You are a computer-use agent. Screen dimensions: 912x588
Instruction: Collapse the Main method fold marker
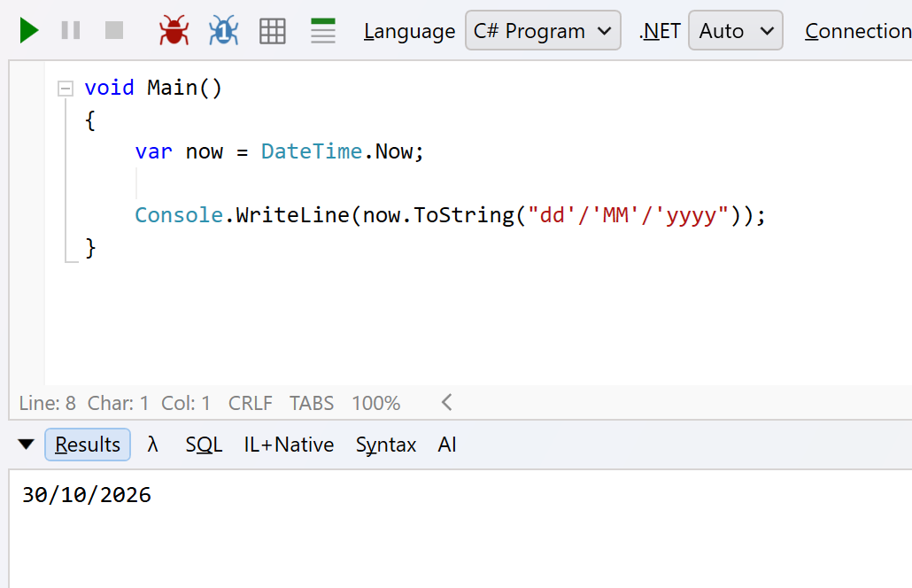coord(66,89)
